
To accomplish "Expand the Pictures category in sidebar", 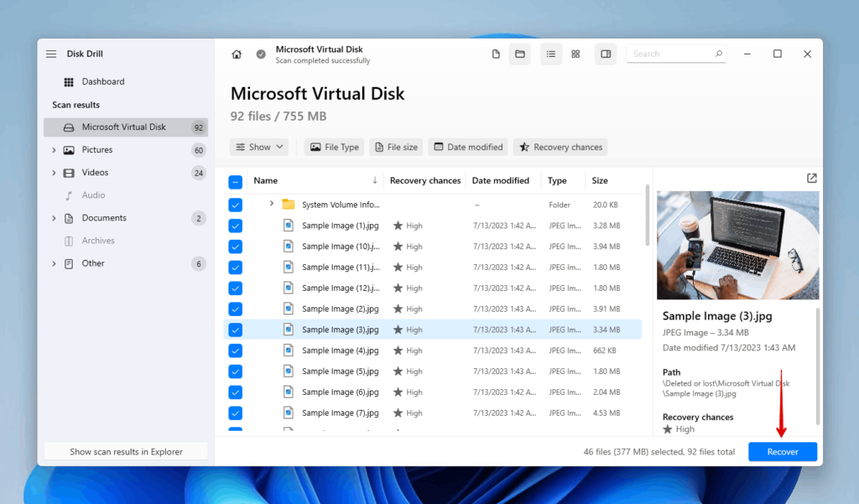I will click(x=55, y=150).
